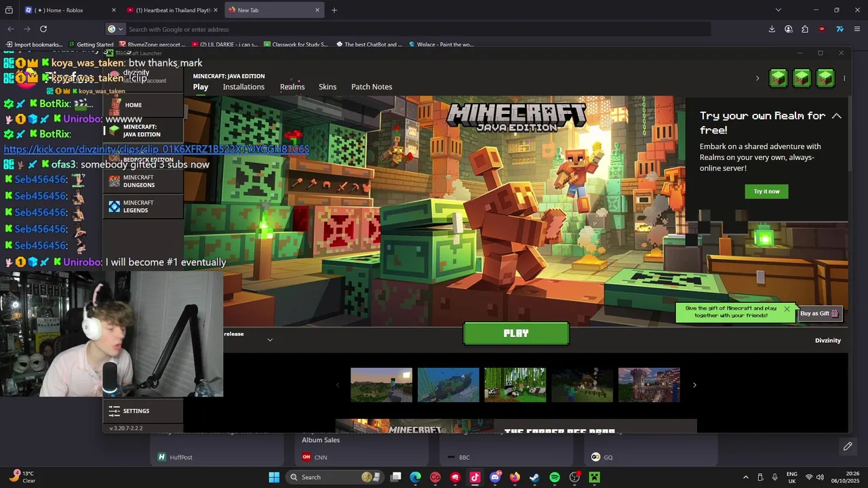Go to next screenshot in carousel
Image resolution: width=868 pixels, height=488 pixels.
(x=694, y=385)
